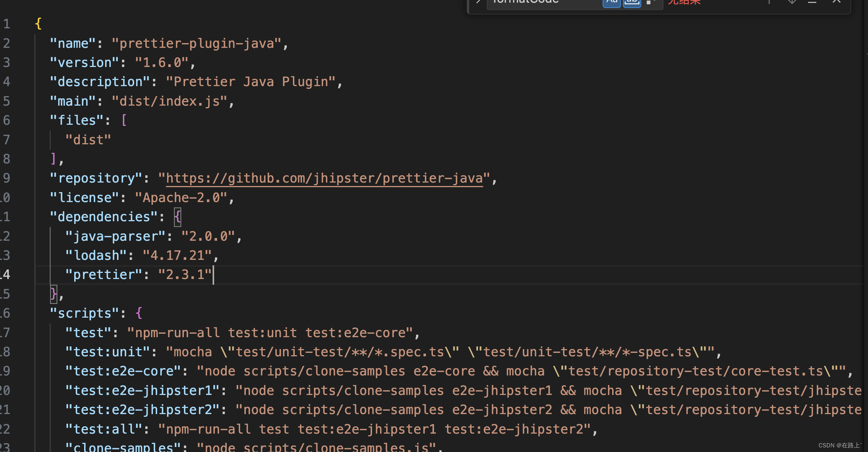
Task: Click the "4.17.21" lodash version
Action: coord(177,256)
